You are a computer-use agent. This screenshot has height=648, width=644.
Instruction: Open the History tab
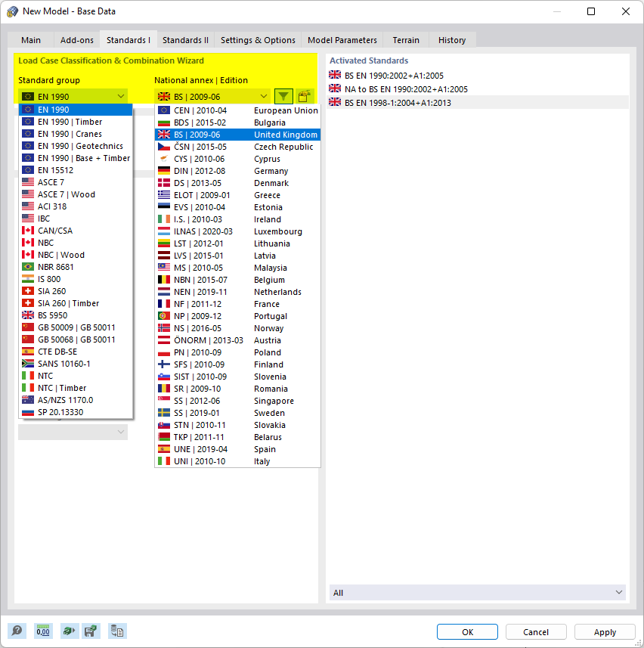tap(452, 40)
